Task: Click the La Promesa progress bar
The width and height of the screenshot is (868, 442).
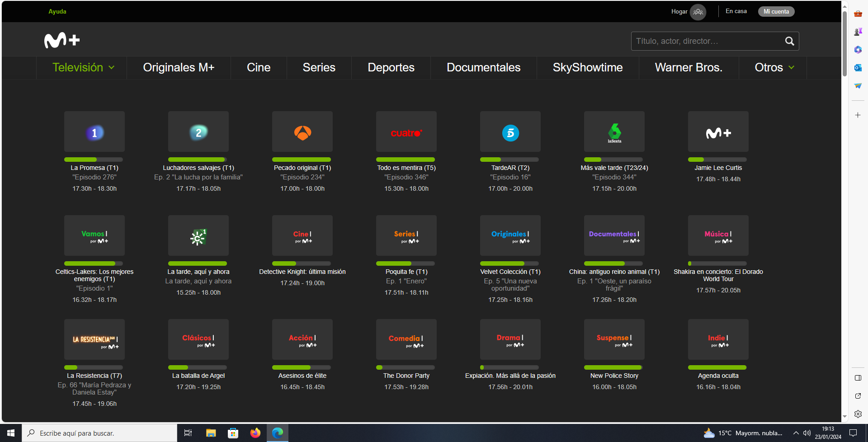Action: [94, 160]
